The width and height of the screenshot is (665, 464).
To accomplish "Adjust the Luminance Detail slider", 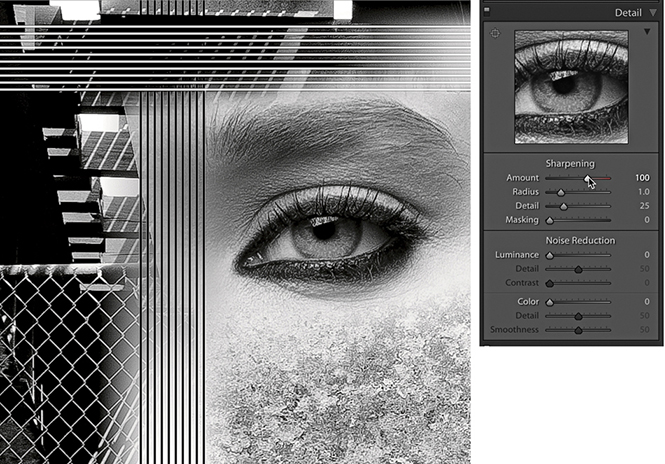I will click(x=578, y=269).
